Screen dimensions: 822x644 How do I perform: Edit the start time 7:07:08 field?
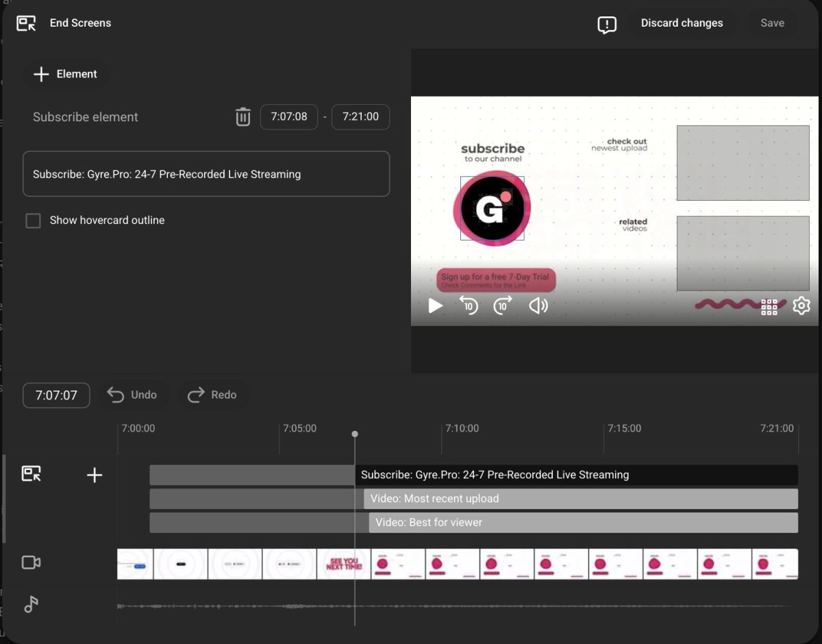tap(289, 116)
